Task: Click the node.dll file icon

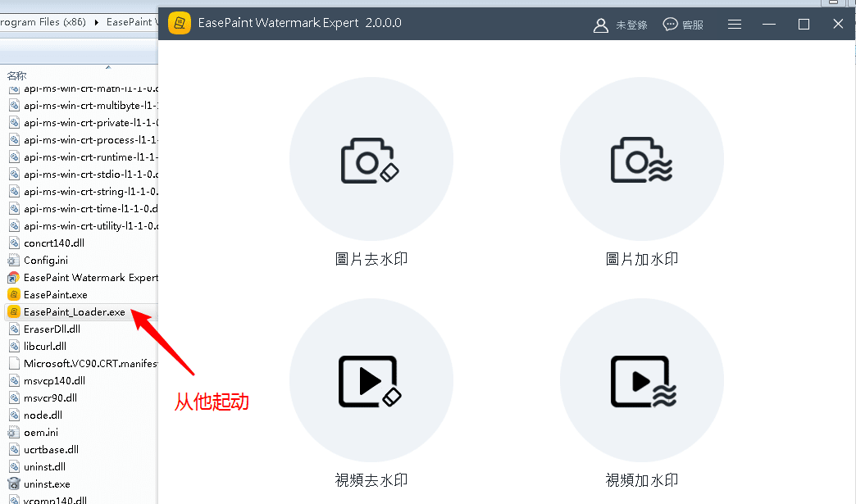Action: click(14, 415)
